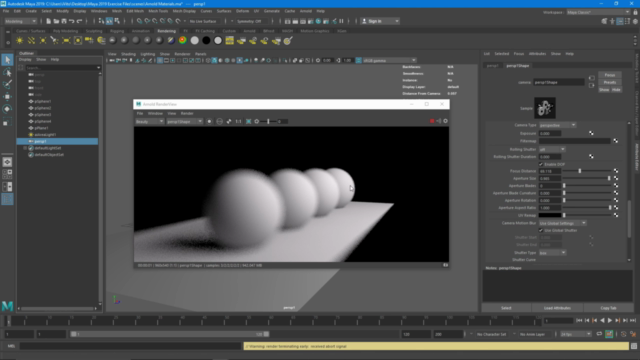Toggle RenderView lock camera globe icon

220,122
